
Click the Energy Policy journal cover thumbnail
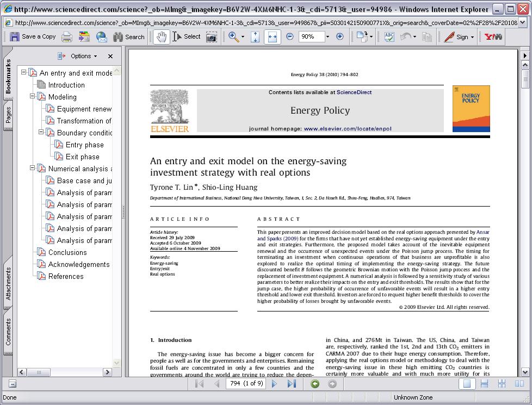click(x=471, y=109)
